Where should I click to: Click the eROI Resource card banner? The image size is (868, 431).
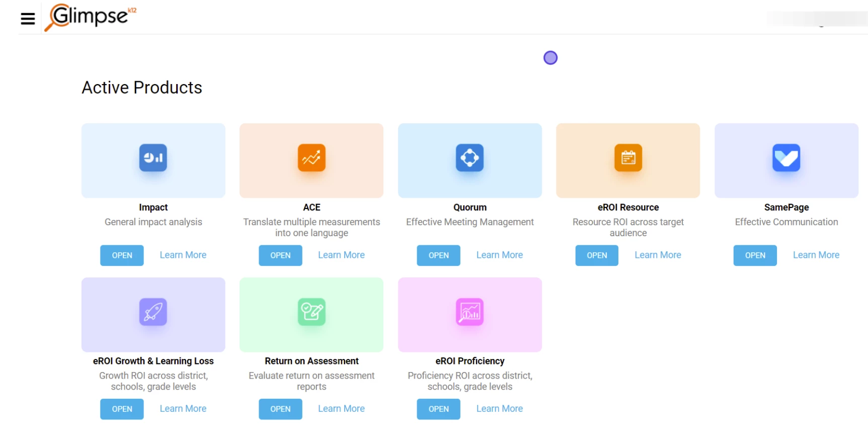pyautogui.click(x=628, y=161)
